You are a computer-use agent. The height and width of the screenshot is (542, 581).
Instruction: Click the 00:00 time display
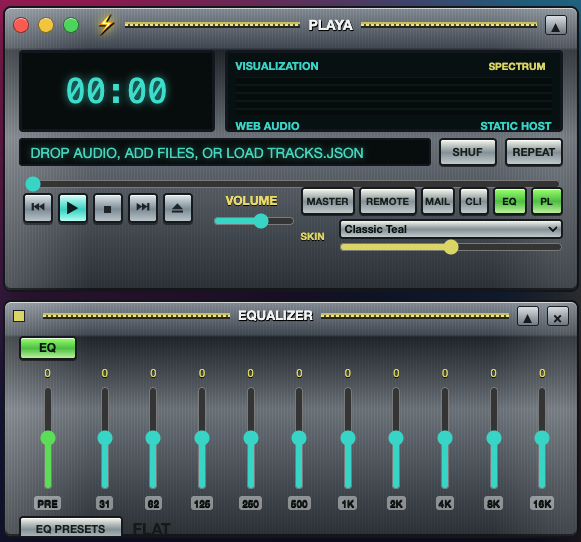[x=117, y=90]
